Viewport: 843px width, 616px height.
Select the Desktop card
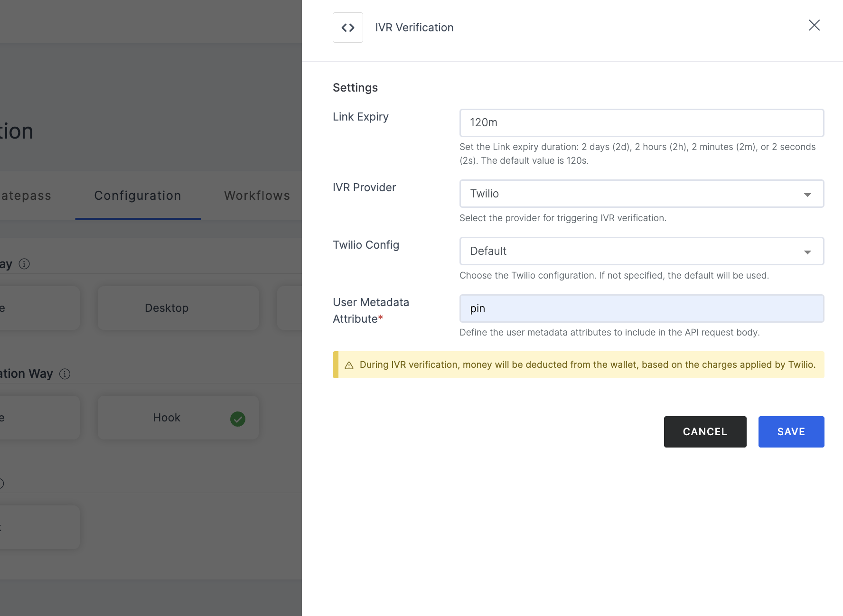pos(178,308)
